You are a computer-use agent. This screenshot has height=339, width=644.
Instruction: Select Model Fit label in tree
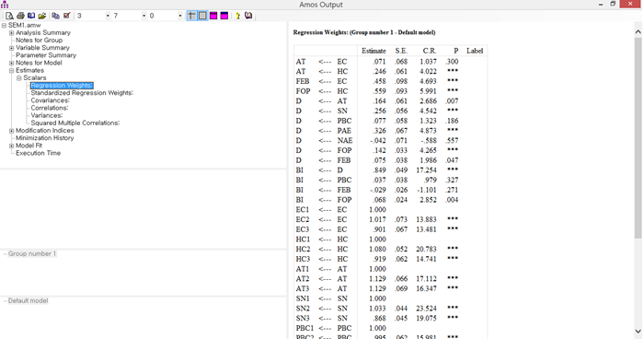[29, 146]
